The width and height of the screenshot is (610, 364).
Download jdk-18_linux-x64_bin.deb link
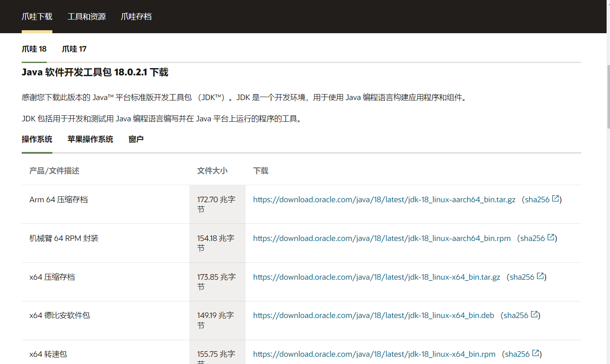pyautogui.click(x=374, y=315)
